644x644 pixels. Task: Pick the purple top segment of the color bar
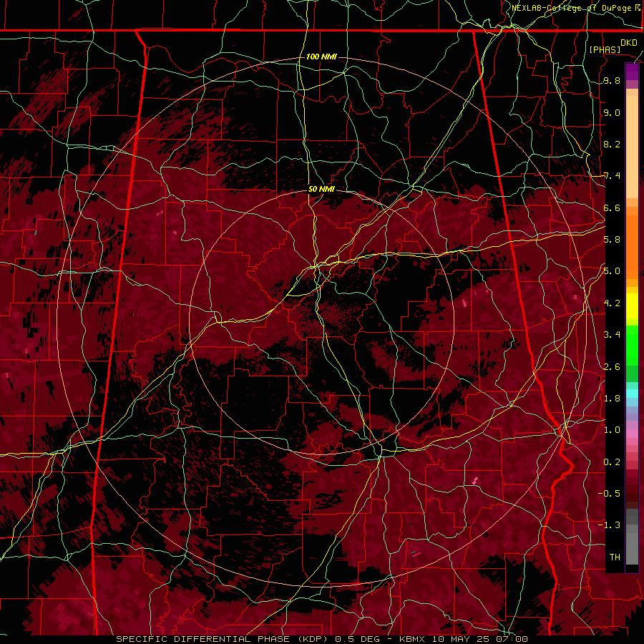(632, 72)
